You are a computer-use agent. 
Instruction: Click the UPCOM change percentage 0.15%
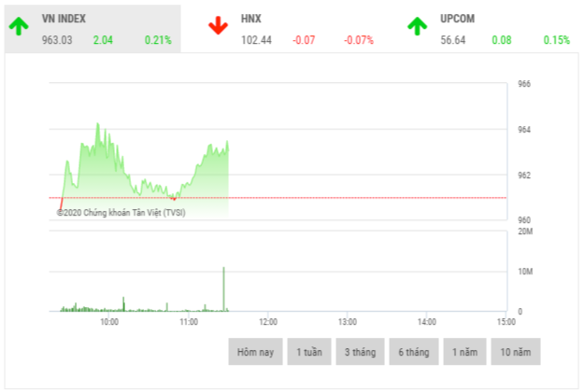(x=558, y=40)
